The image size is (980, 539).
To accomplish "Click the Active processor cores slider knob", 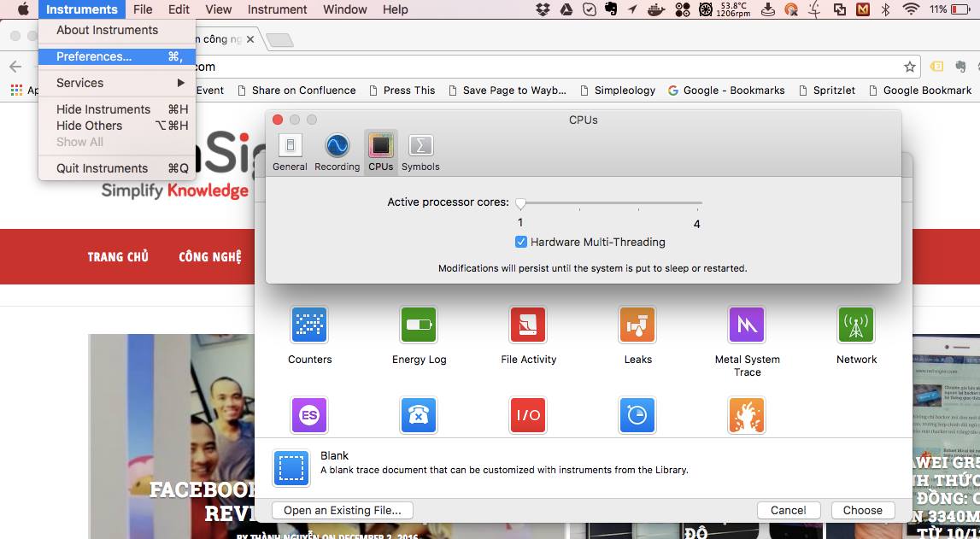I will (x=520, y=203).
